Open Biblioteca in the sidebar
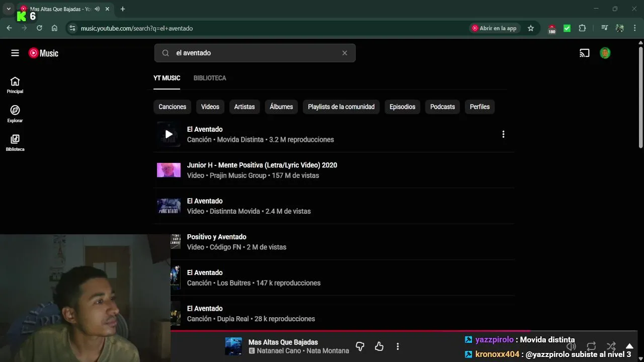This screenshot has height=362, width=644. pos(15,143)
